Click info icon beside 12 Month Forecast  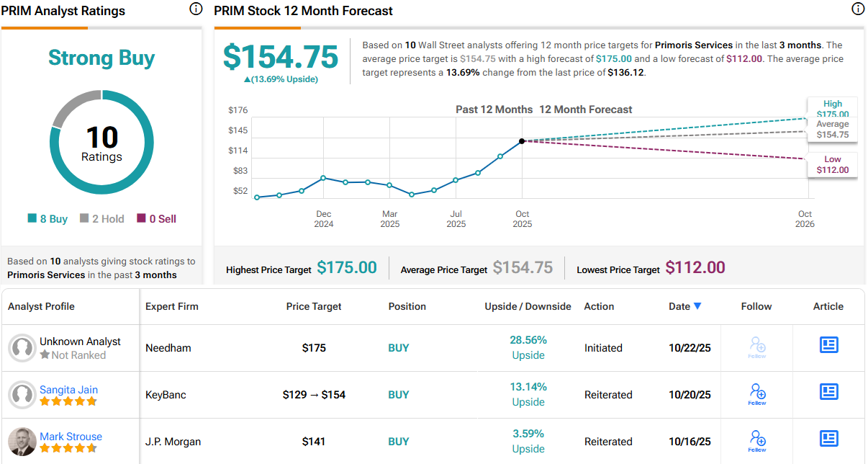coord(857,9)
